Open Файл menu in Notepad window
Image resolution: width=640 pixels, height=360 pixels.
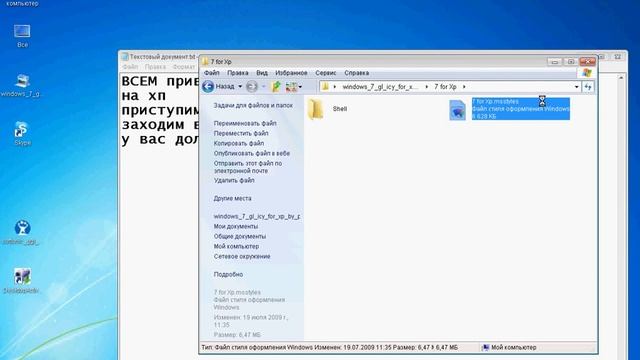[130, 67]
